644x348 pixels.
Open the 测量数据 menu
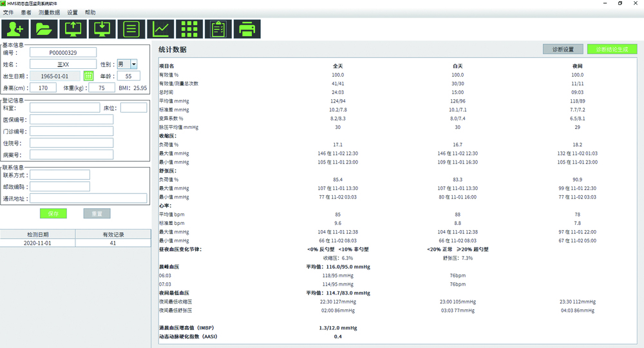pos(50,12)
